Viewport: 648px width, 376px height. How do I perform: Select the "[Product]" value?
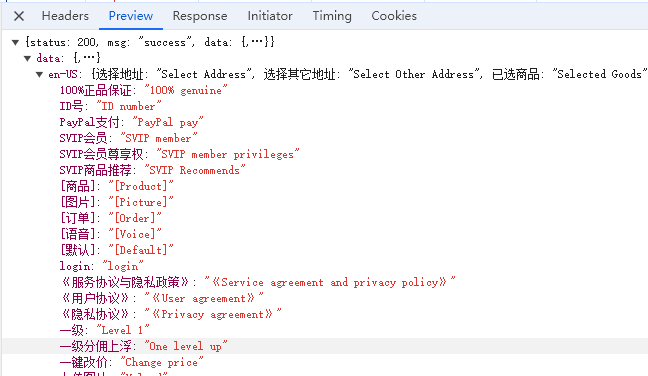click(x=141, y=186)
